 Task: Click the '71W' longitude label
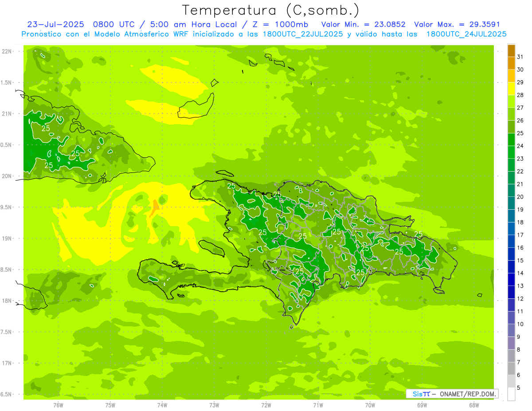(x=318, y=405)
